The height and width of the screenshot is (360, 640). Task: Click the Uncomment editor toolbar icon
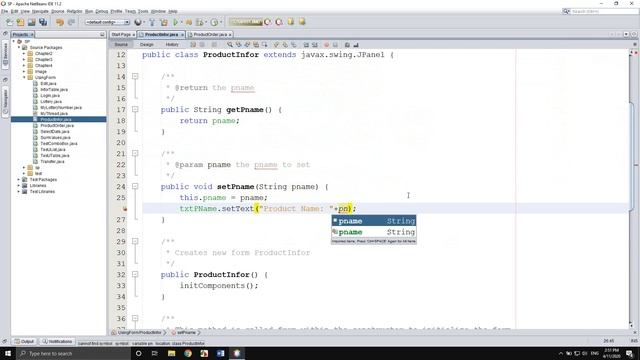(356, 44)
